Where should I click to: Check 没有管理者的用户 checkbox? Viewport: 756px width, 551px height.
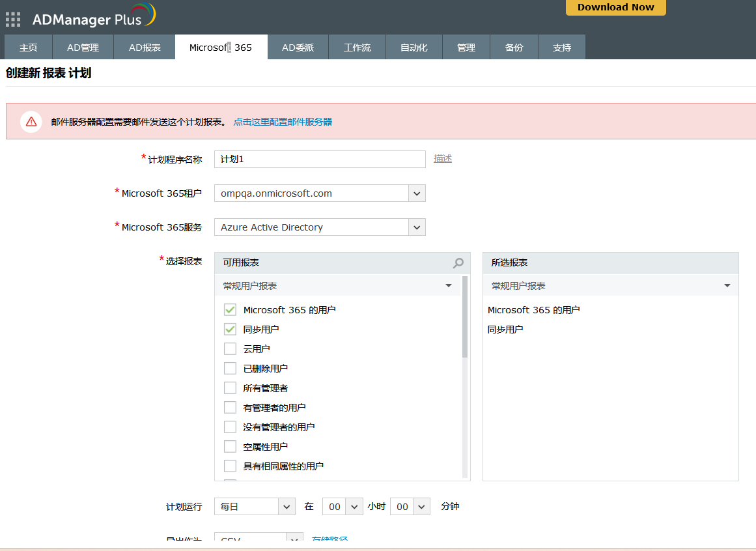(x=230, y=427)
